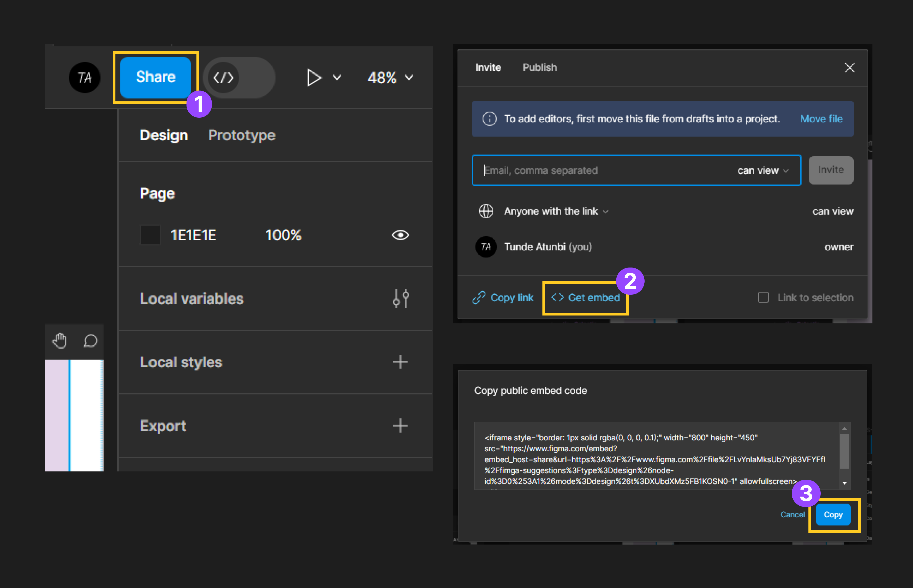Click the Email comma separated field
The image size is (913, 588).
[x=636, y=170]
